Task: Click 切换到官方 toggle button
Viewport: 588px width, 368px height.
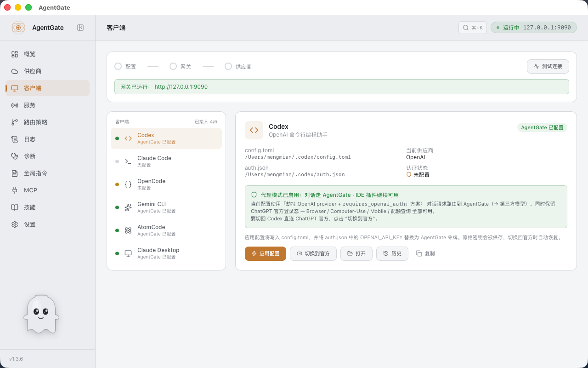Action: pos(313,253)
